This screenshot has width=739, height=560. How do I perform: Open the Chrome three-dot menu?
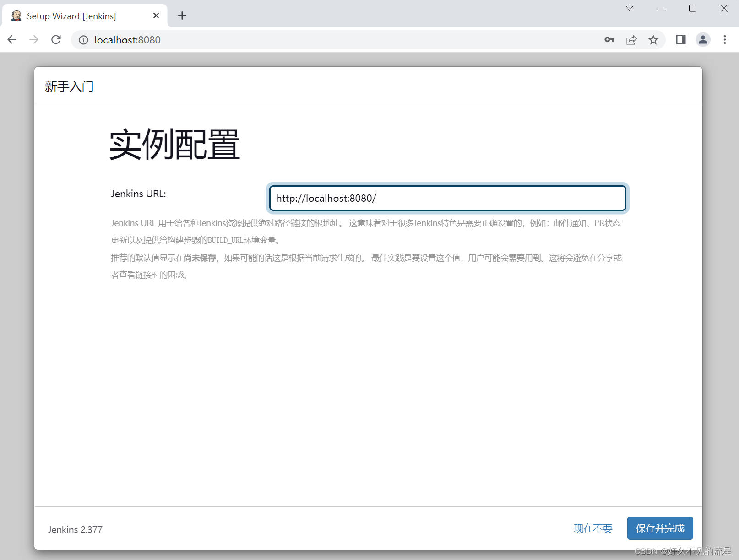[x=725, y=40]
